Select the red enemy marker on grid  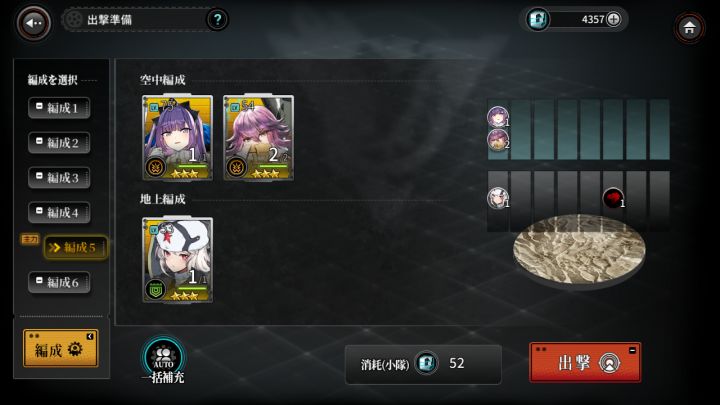(x=613, y=198)
